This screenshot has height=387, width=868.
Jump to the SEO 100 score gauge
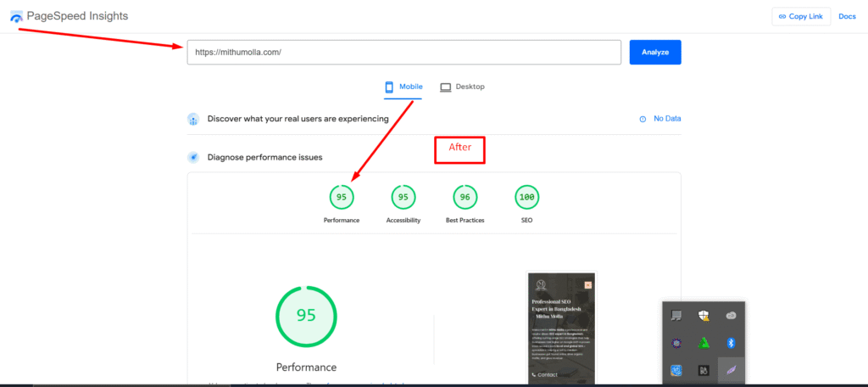coord(526,197)
